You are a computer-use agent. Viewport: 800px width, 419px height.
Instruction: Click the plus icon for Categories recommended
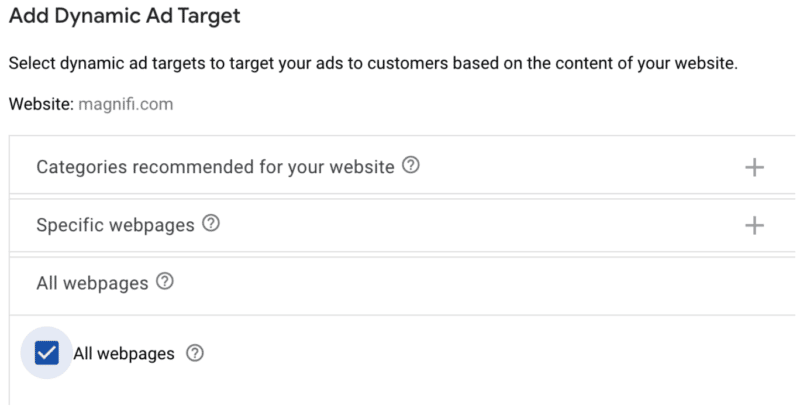point(755,167)
